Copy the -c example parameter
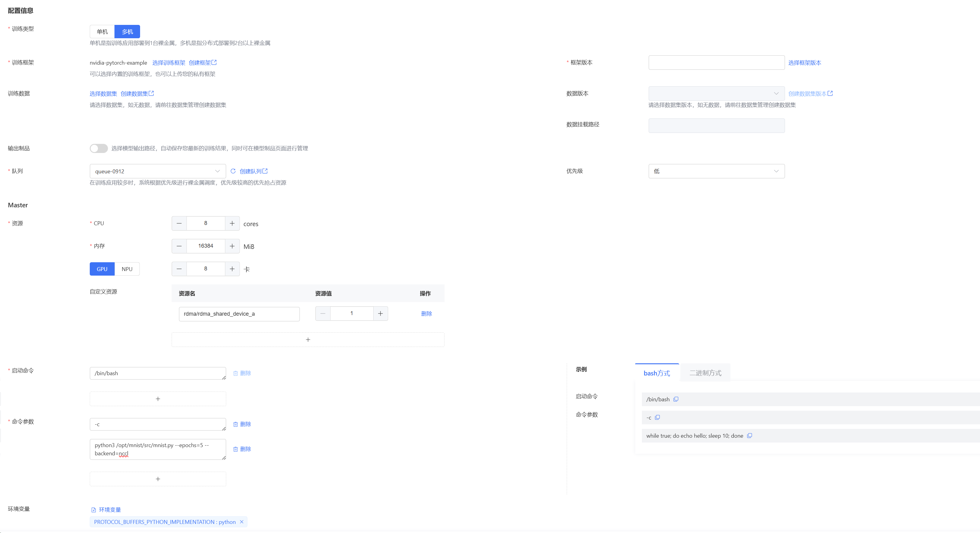The height and width of the screenshot is (533, 980). [x=657, y=418]
